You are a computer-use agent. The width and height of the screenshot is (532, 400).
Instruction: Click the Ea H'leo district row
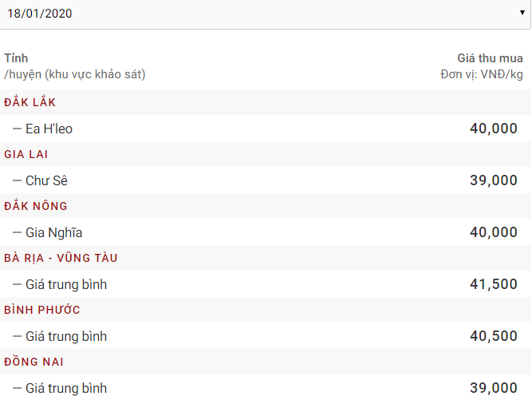pyautogui.click(x=49, y=129)
